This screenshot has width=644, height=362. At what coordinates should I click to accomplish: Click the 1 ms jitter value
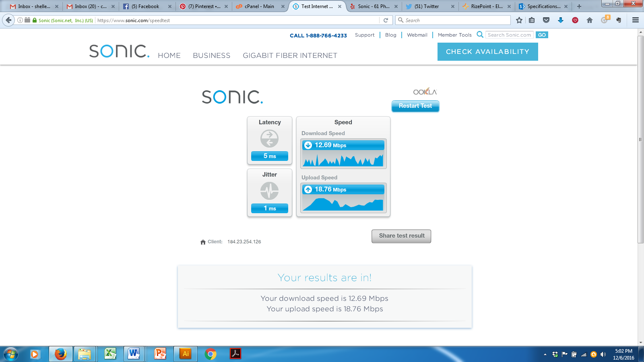tap(269, 208)
